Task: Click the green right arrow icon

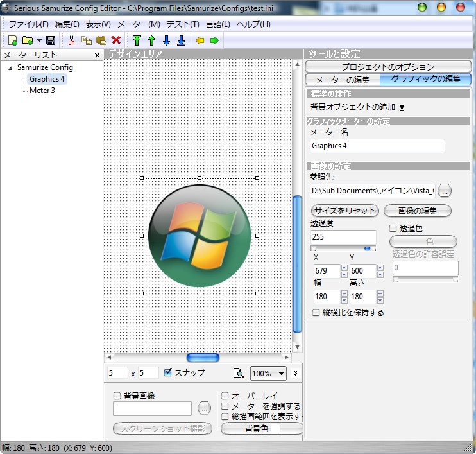Action: [214, 40]
